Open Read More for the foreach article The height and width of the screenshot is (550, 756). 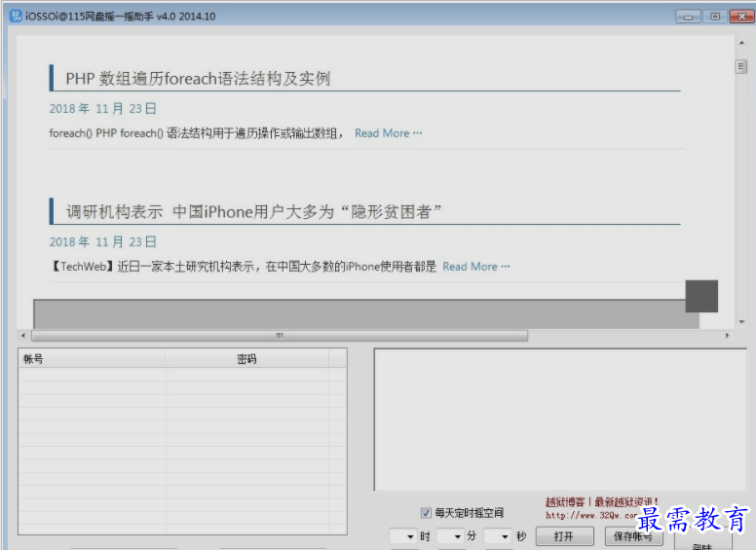click(x=388, y=133)
